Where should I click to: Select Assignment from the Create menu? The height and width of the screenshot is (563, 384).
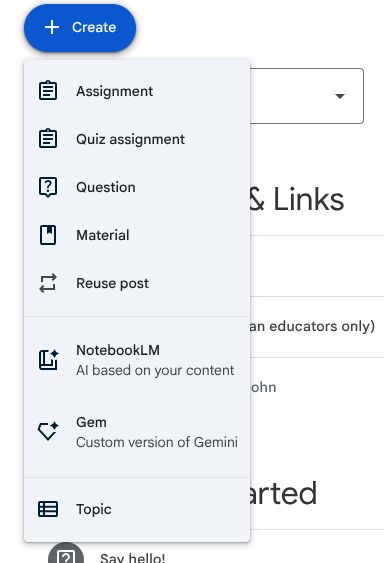pos(137,91)
